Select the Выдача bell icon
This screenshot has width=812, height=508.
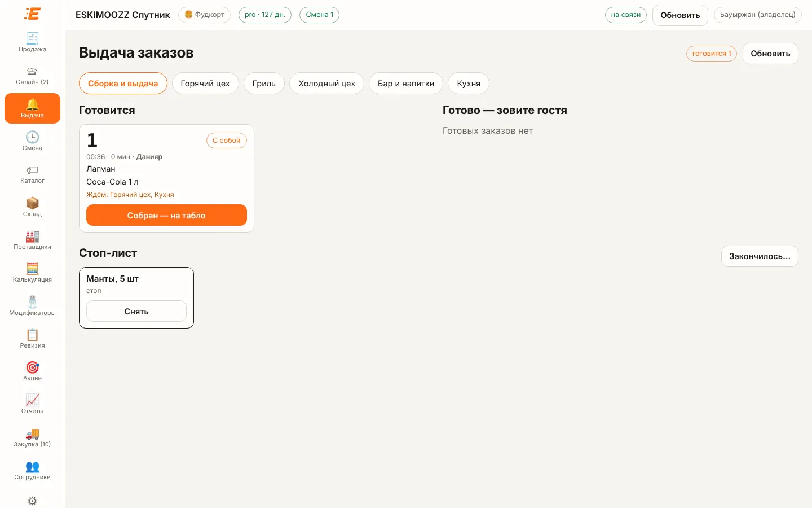tap(32, 104)
